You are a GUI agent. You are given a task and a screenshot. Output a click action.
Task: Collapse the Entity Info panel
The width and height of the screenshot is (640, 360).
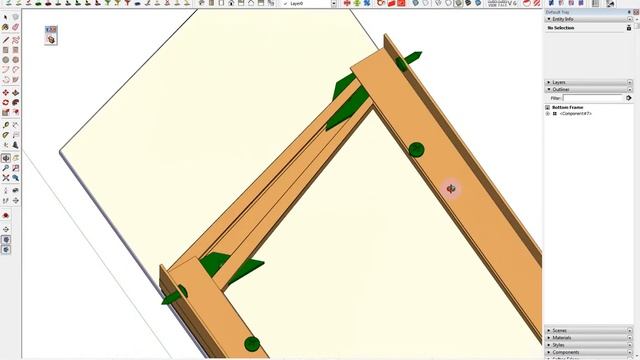click(x=549, y=19)
